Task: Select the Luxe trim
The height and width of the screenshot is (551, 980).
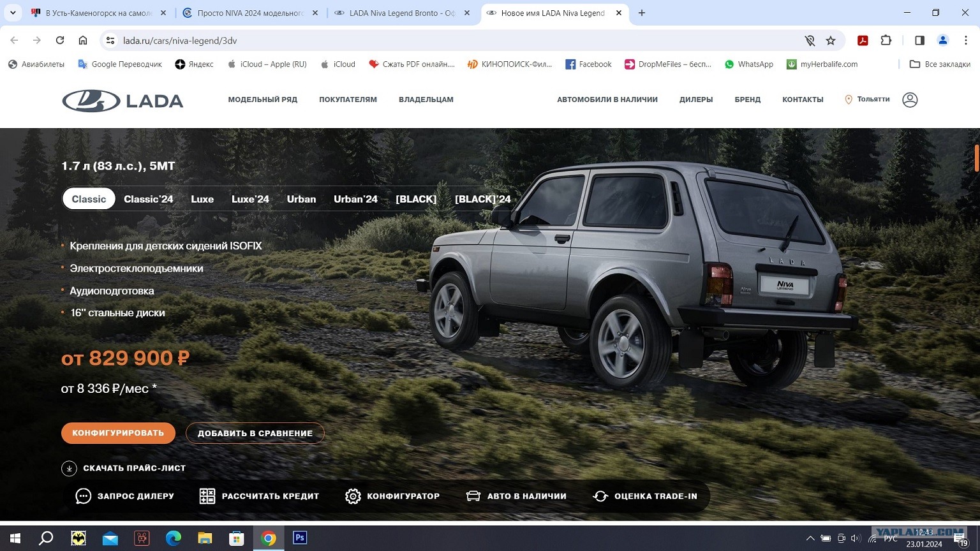Action: 202,199
